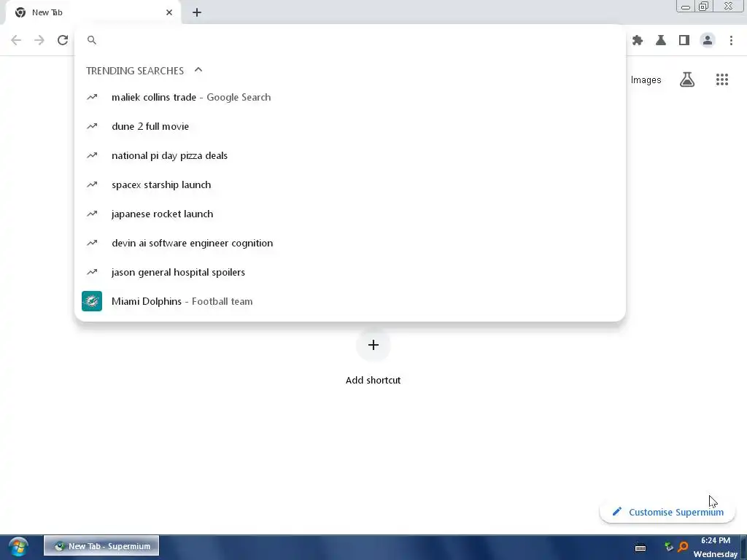Open the Extensions puzzle icon

coord(638,41)
